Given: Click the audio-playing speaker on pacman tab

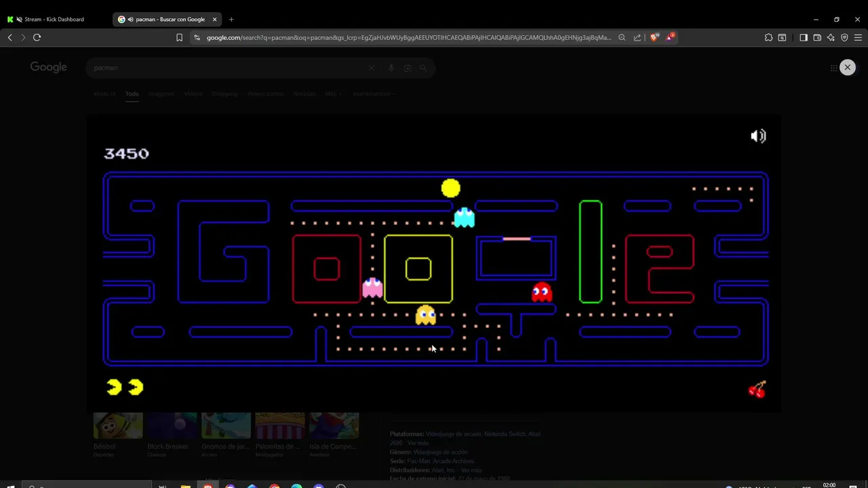Looking at the screenshot, I should click(x=130, y=20).
